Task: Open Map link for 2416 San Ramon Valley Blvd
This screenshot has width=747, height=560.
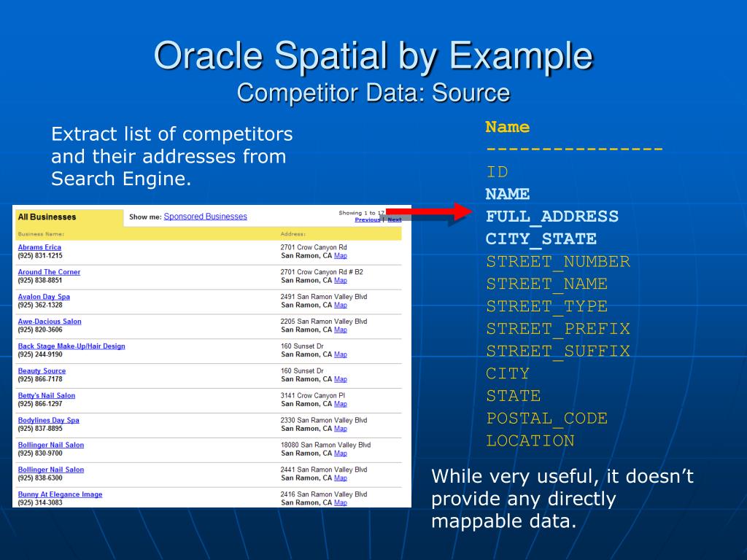Action: coord(341,503)
